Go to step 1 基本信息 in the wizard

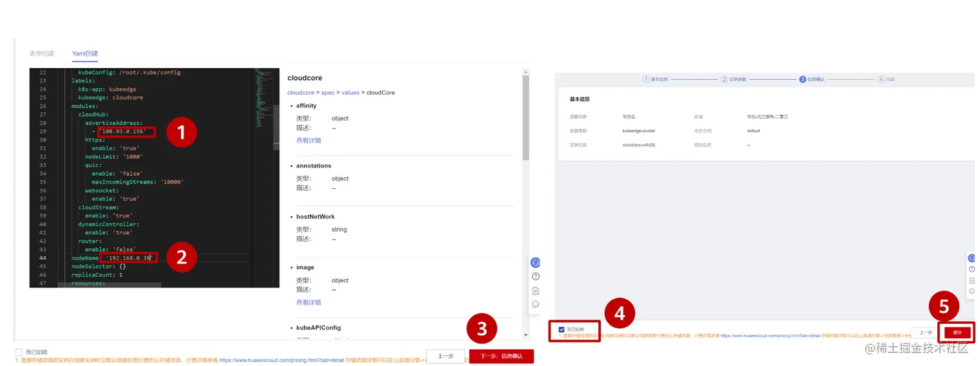(x=656, y=79)
